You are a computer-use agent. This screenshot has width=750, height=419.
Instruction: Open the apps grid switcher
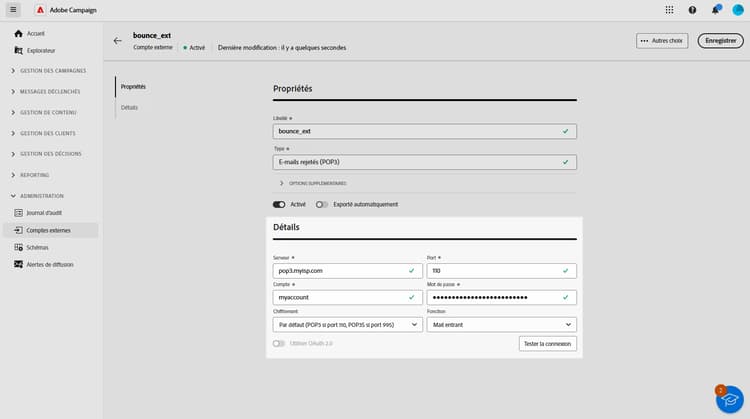coord(669,10)
